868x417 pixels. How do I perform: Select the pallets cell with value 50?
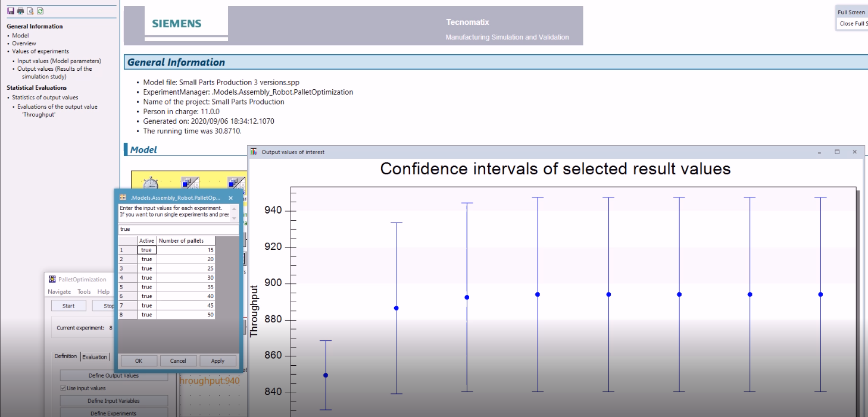(186, 315)
